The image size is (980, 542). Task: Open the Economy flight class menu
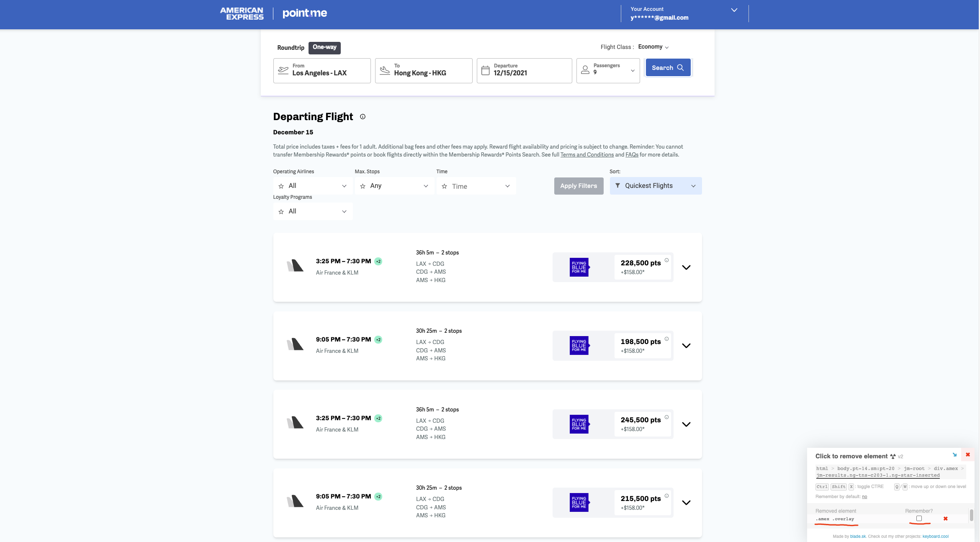[653, 47]
